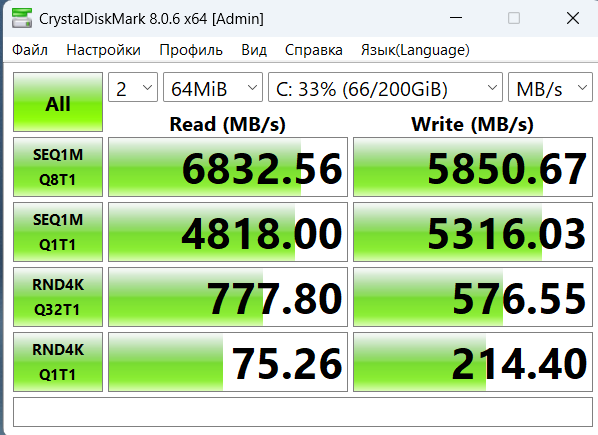Start the SEQ1M Q1T1 test
This screenshot has height=435, width=598.
click(58, 232)
